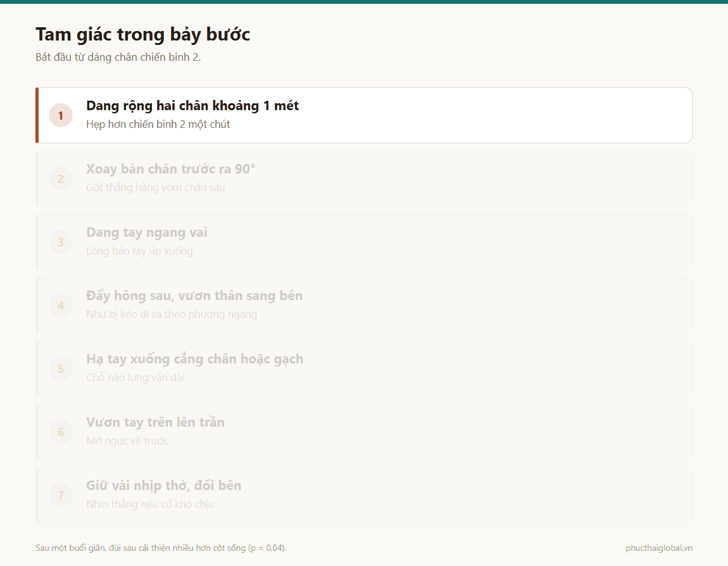
Task: Click the number 2 step badge
Action: point(61,179)
